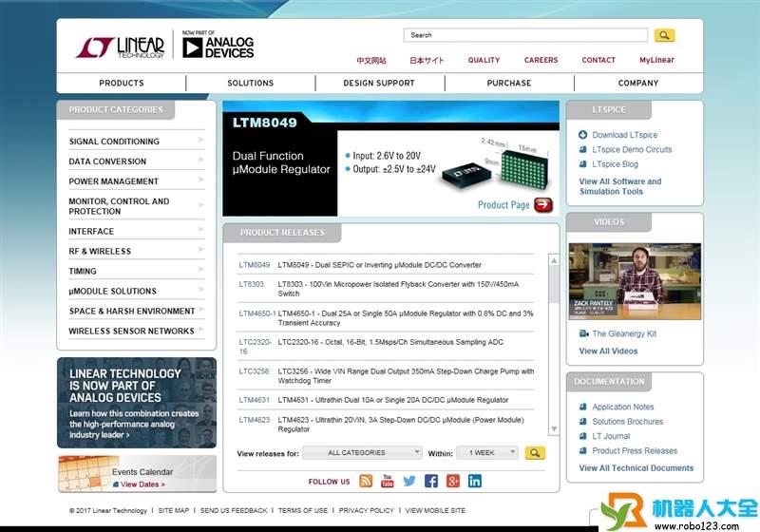Open the LTC3256 product release link
Image resolution: width=760 pixels, height=532 pixels.
(254, 371)
